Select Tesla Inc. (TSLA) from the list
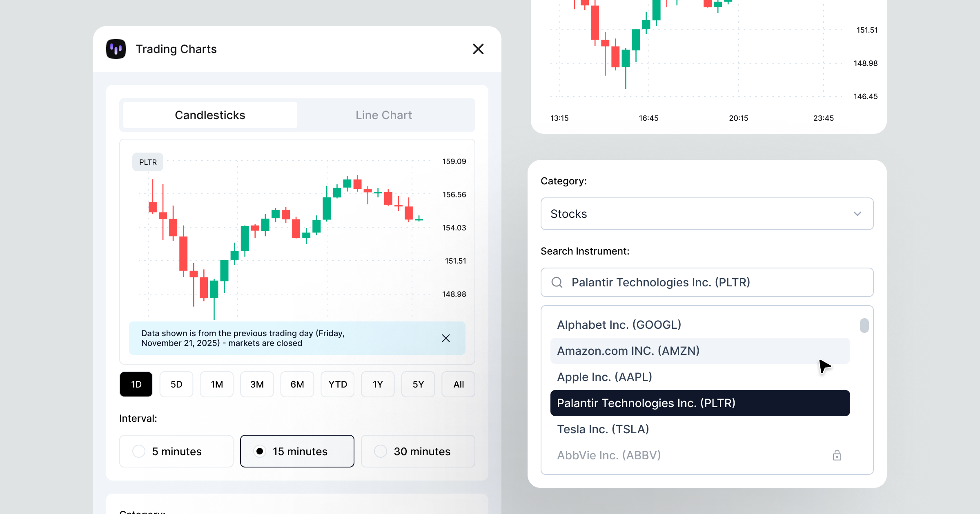This screenshot has width=980, height=514. tap(603, 429)
